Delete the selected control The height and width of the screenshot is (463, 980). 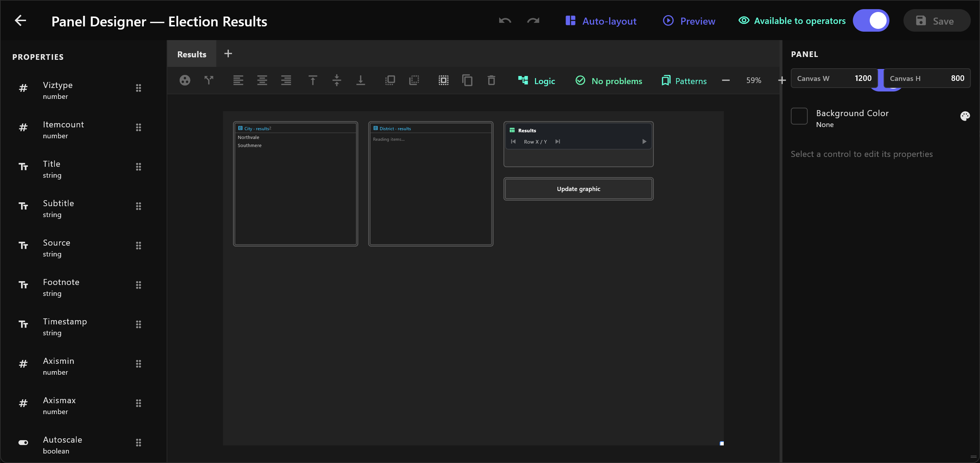(491, 80)
